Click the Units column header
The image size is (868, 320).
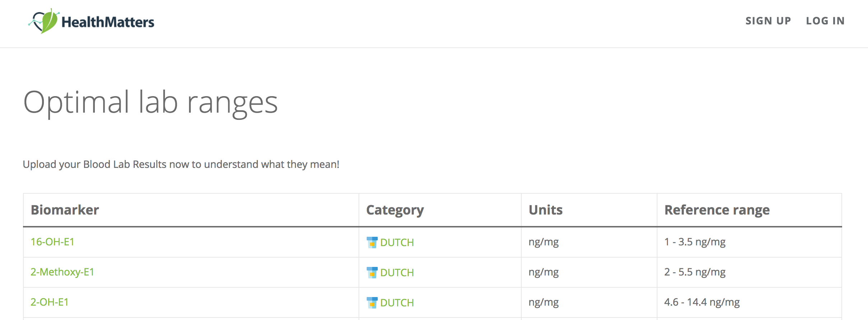point(545,210)
